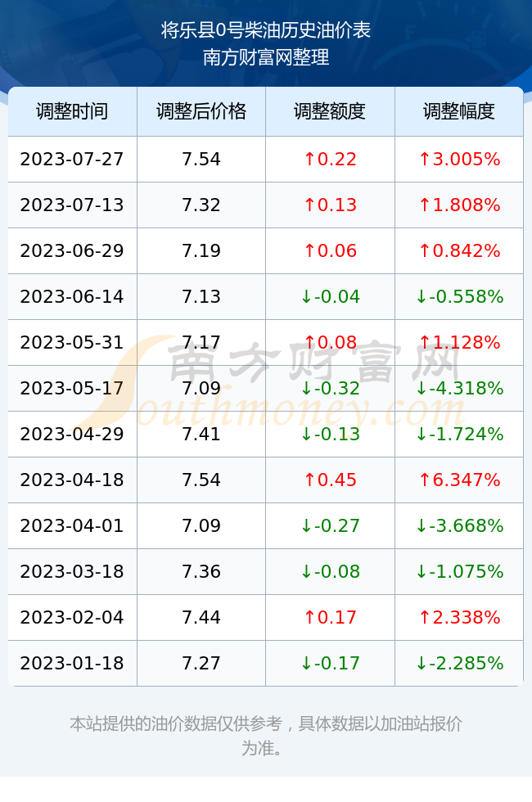Select the 2023-04-18 row date
This screenshot has width=532, height=802.
(x=72, y=480)
